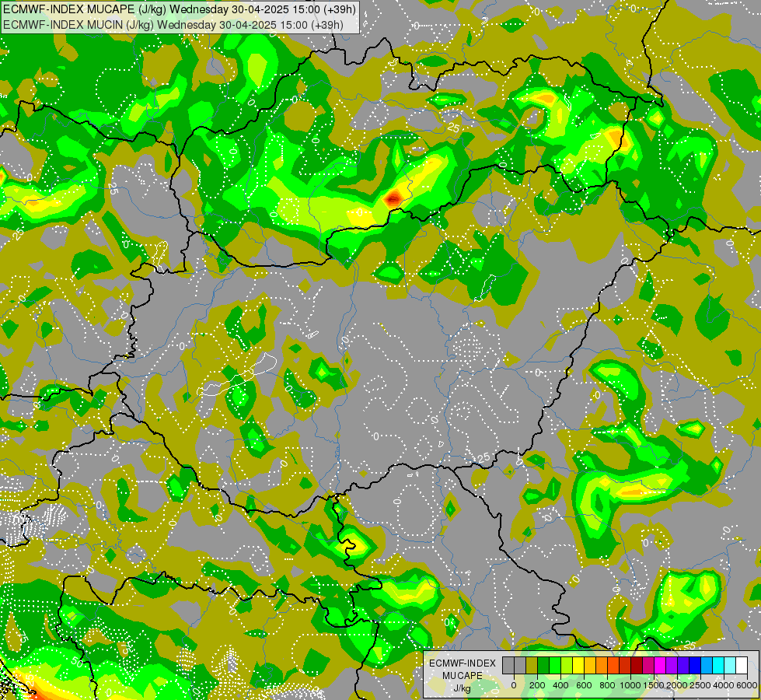Click the MUCIN title line at top
Image resolution: width=761 pixels, height=700 pixels.
(x=173, y=24)
